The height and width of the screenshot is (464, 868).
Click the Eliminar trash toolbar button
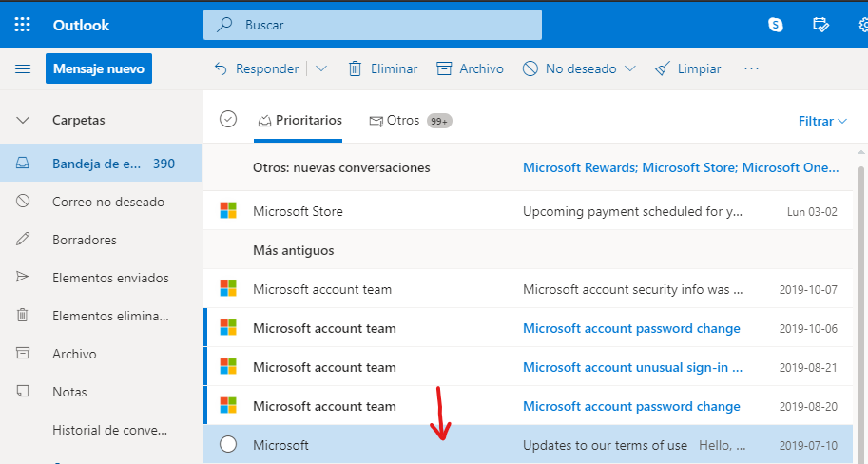click(382, 68)
